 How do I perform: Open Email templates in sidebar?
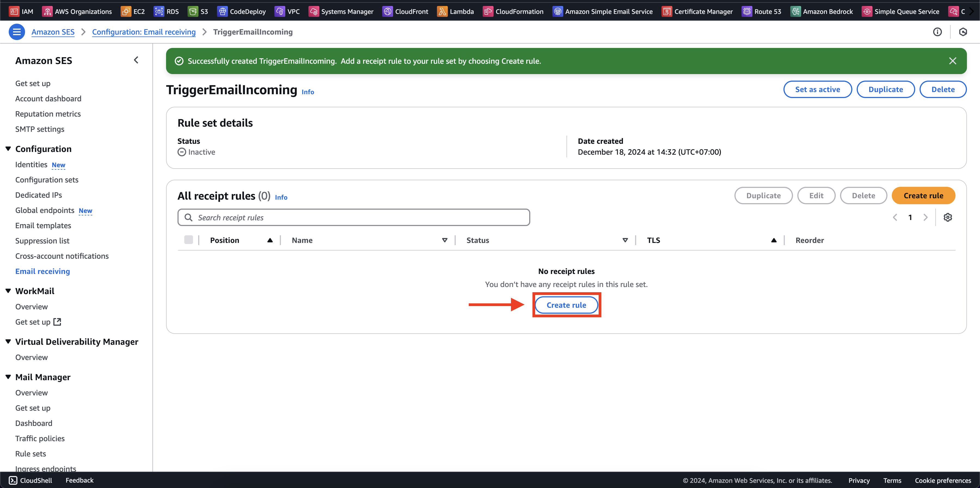coord(43,225)
